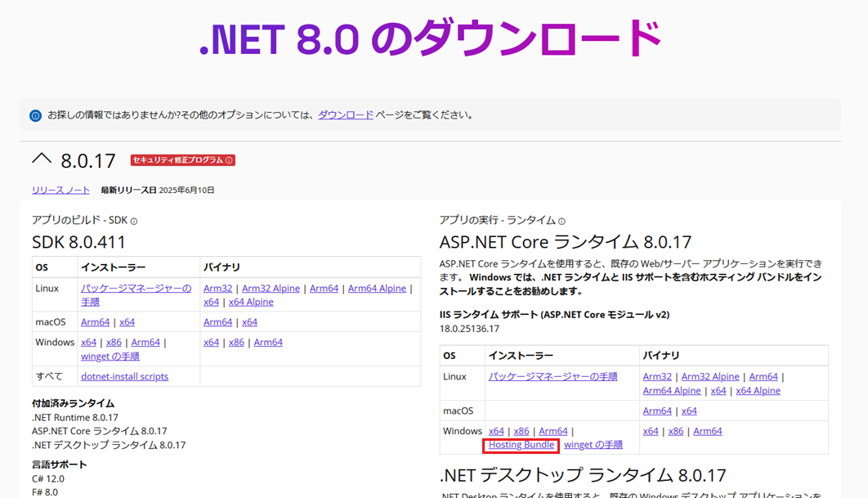Image resolution: width=868 pixels, height=498 pixels.
Task: Open dotnet-install scripts link
Action: tap(124, 376)
